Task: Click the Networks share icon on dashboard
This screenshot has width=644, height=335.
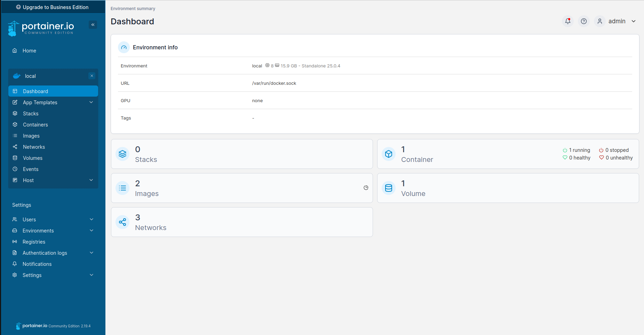Action: (x=122, y=222)
